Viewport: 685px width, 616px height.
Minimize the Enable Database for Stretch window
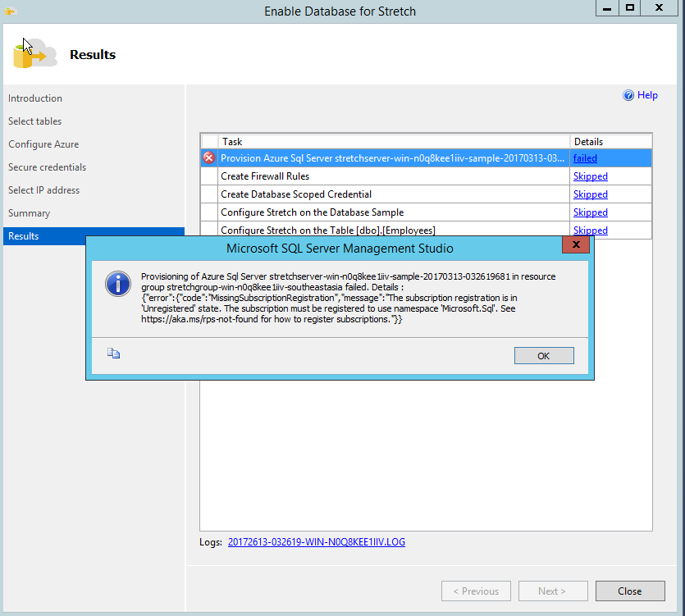tap(607, 8)
